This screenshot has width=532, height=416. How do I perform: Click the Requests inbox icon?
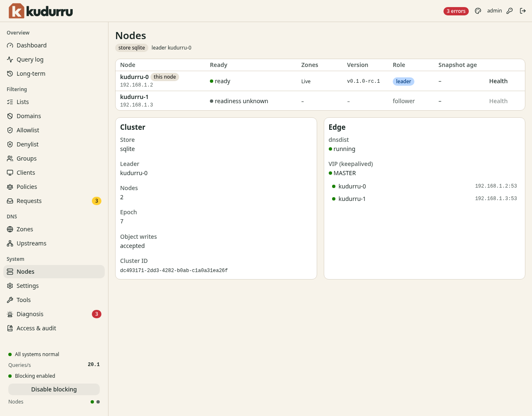pyautogui.click(x=10, y=201)
